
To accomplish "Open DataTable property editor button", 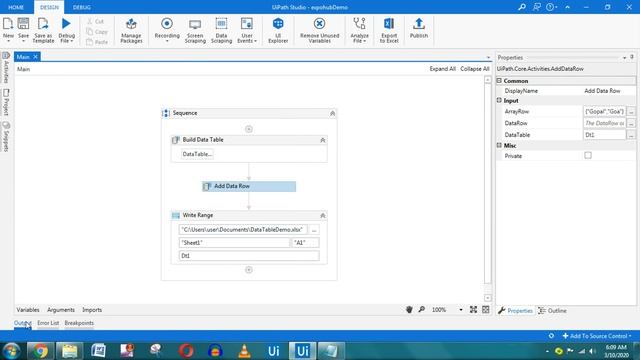I will pos(631,135).
